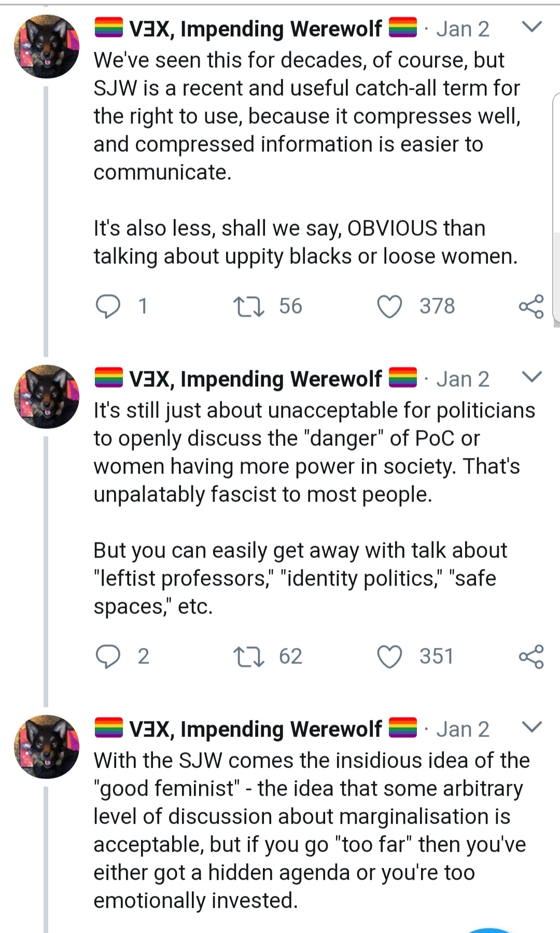Tap the wolf avatar on the second tweet

click(x=47, y=397)
